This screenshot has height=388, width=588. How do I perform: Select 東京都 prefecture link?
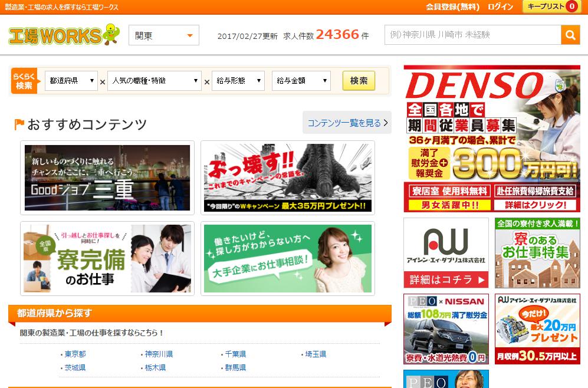tap(75, 354)
